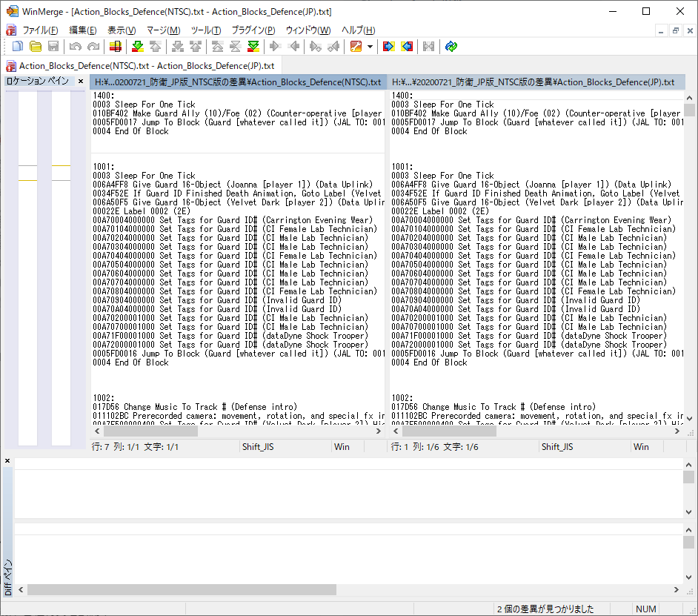Click the Options toolbar icon
Screen dimensions: 698x616
coord(356,47)
